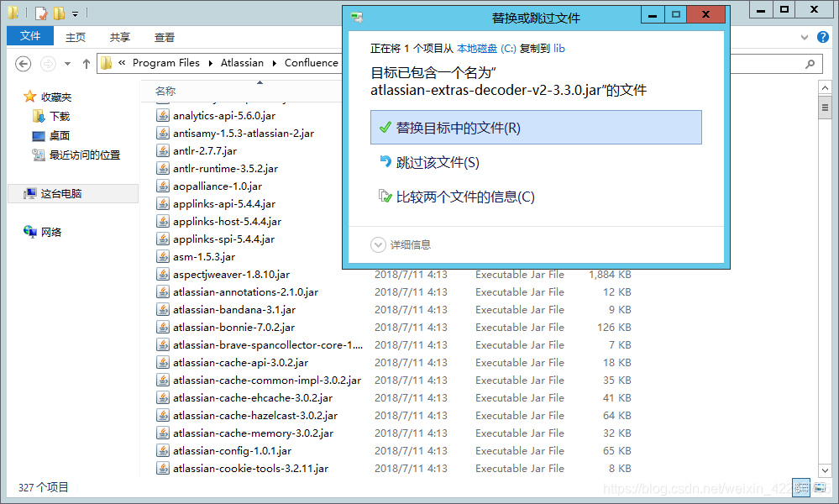Click the jar icon beside applinks-host-5.4.4.jar
This screenshot has width=839, height=504.
(163, 222)
